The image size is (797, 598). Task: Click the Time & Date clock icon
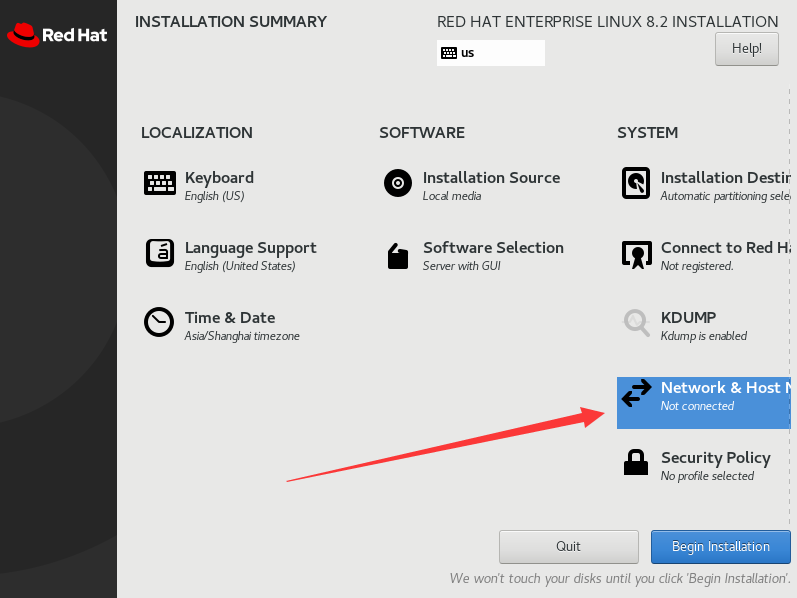pyautogui.click(x=159, y=322)
